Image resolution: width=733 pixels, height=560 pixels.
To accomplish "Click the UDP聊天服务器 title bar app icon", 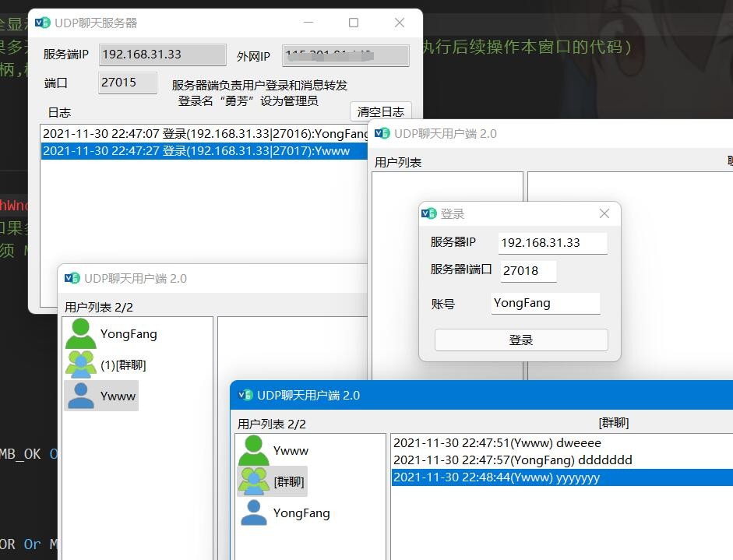I will (x=43, y=23).
